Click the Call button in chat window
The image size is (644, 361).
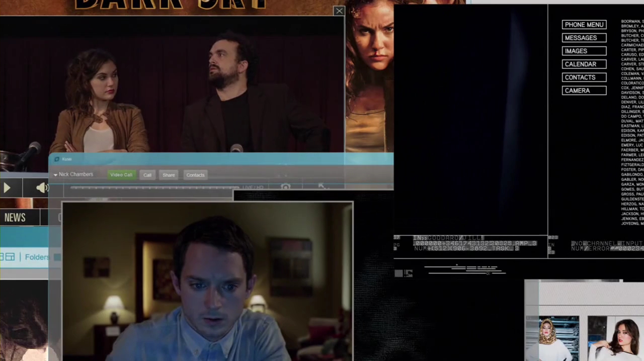147,175
